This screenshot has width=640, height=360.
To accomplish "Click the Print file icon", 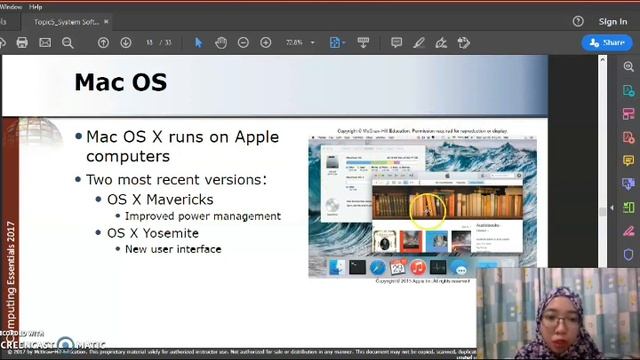I will pyautogui.click(x=22, y=42).
